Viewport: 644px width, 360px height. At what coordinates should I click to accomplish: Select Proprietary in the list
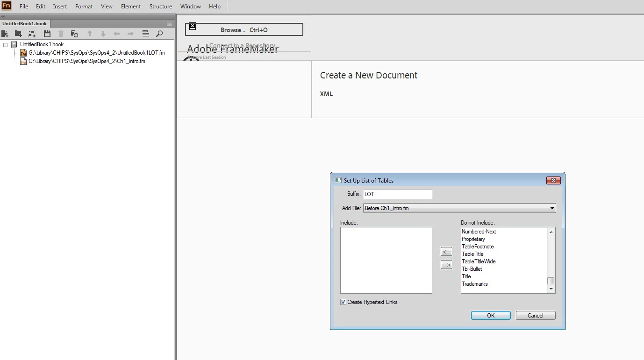[x=473, y=239]
